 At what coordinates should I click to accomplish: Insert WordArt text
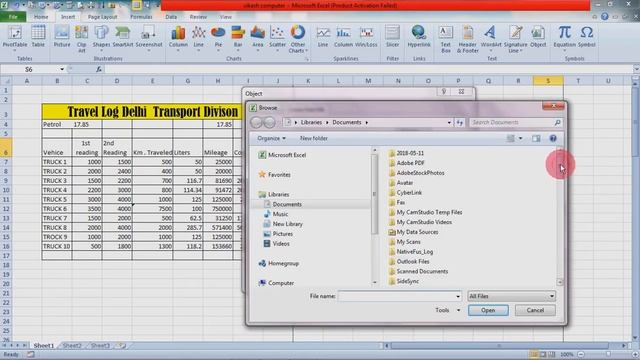click(x=491, y=37)
